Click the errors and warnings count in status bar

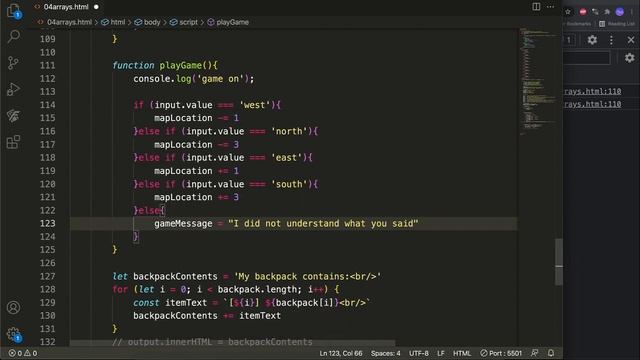(x=23, y=353)
